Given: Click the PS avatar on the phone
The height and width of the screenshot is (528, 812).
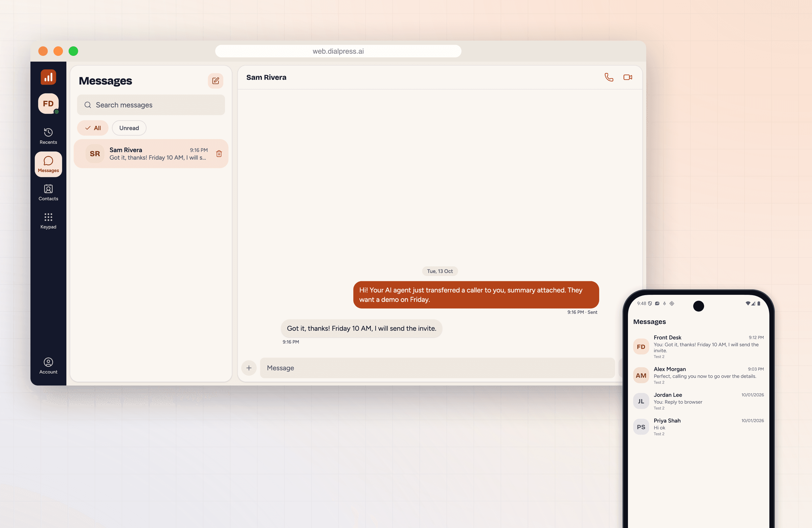Looking at the screenshot, I should [x=641, y=427].
